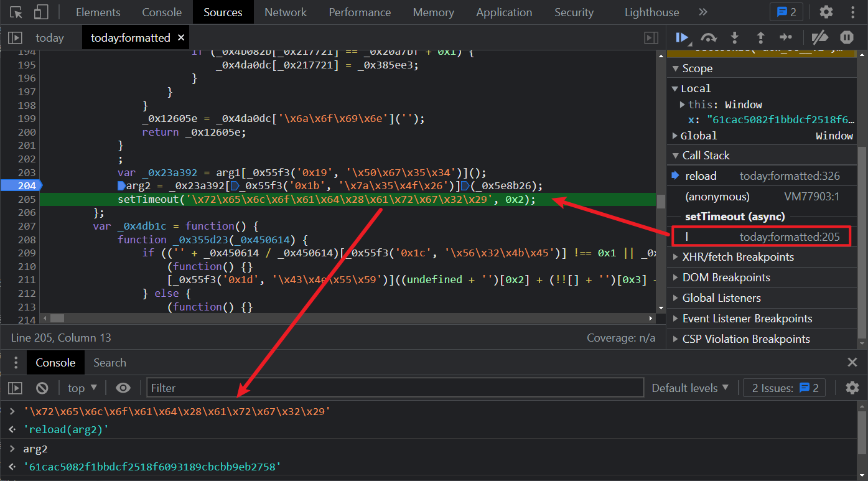Open the Search drawer tab

(x=110, y=363)
